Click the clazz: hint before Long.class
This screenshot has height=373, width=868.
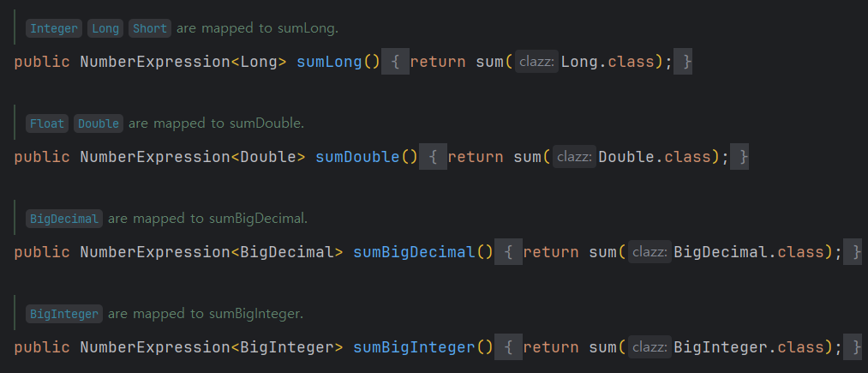[x=536, y=62]
